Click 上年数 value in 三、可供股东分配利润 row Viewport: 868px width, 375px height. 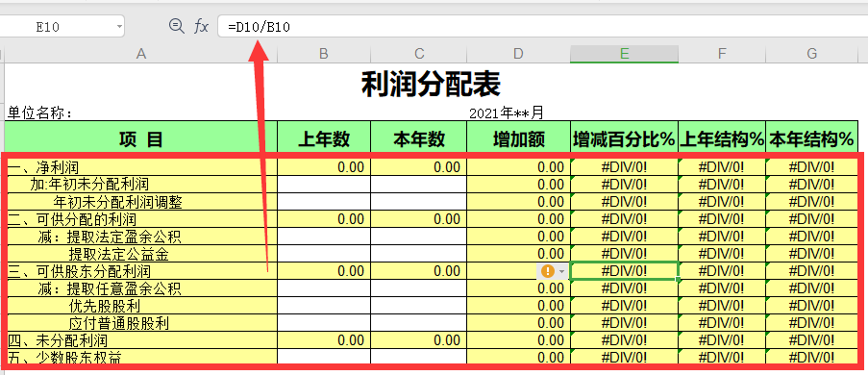pos(324,271)
